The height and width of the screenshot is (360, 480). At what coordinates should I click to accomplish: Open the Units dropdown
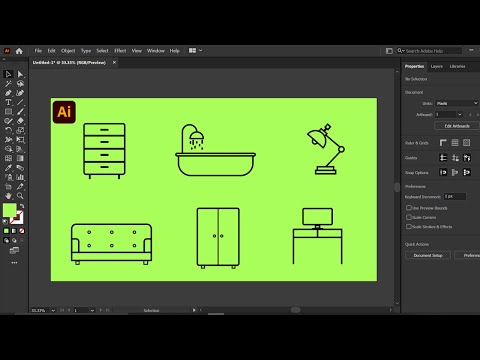(457, 103)
